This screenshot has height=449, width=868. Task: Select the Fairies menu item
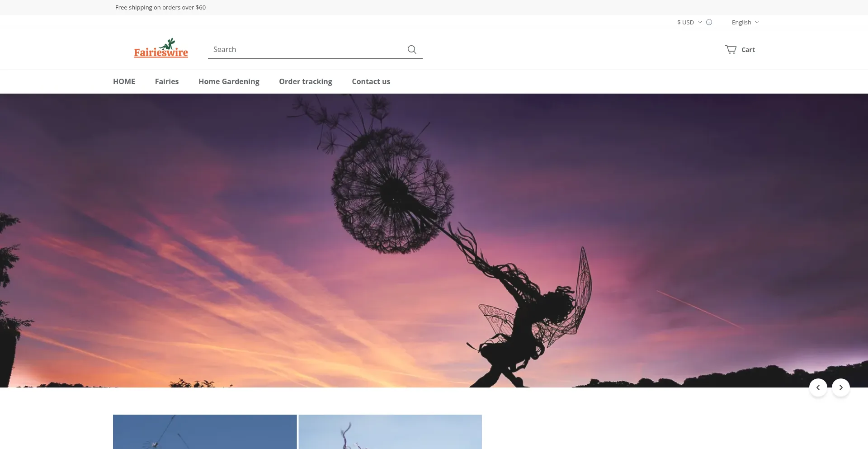[167, 81]
